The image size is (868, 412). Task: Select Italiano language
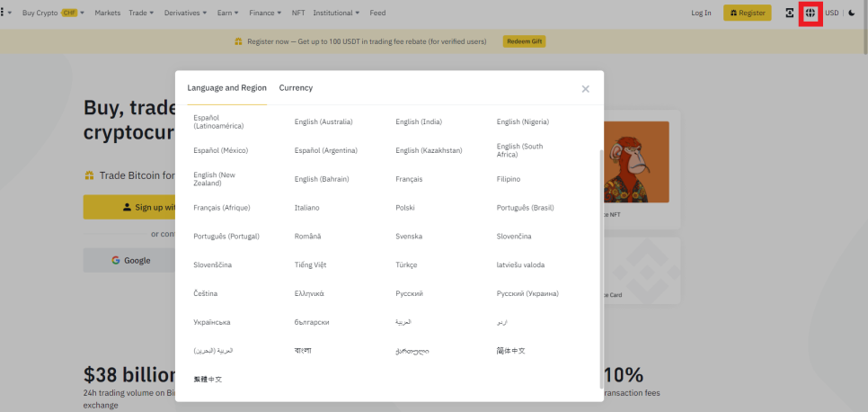coord(306,208)
